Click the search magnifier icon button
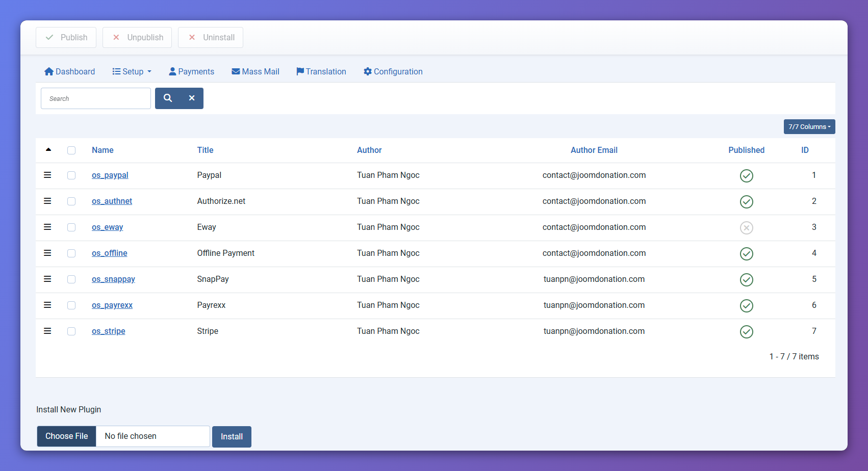 168,98
